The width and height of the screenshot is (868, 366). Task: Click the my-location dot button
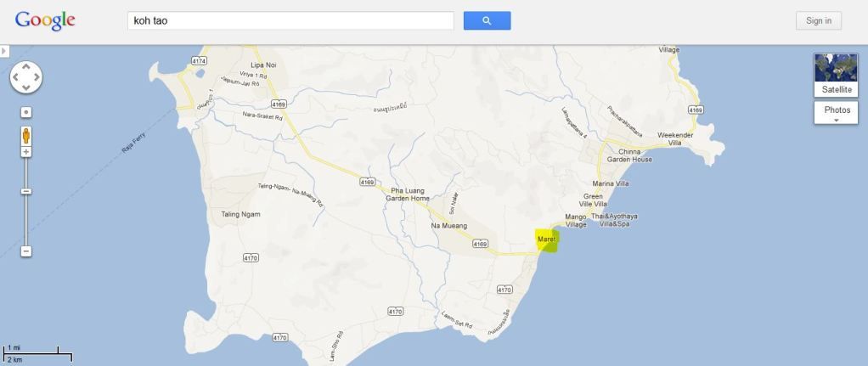[x=26, y=112]
